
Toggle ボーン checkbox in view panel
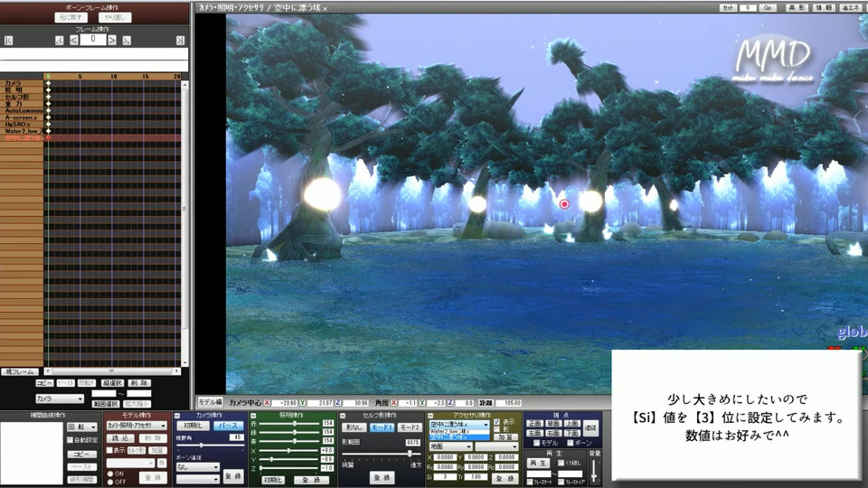coord(571,443)
